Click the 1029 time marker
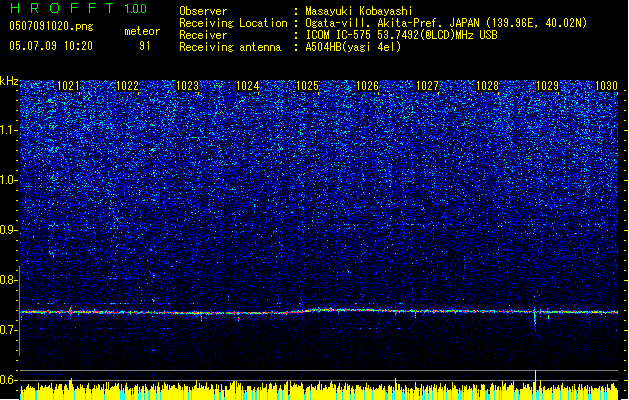This screenshot has height=400, width=629. (547, 86)
